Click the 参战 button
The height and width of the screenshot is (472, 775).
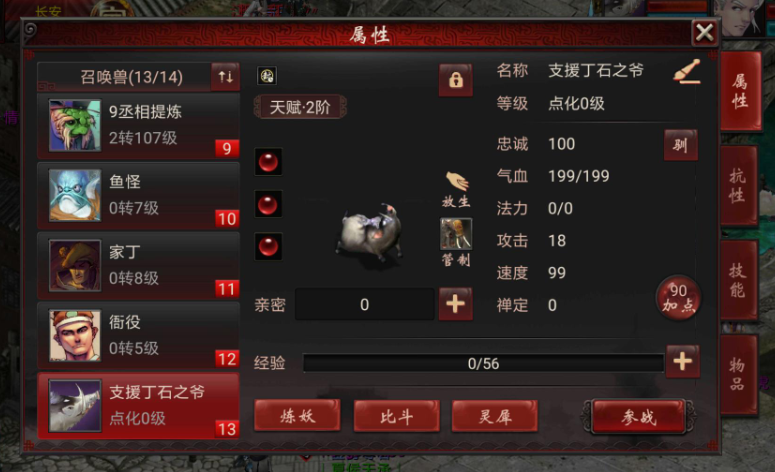(639, 417)
